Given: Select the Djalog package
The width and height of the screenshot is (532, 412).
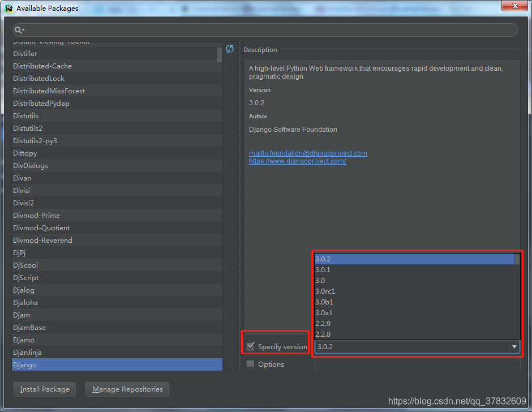Looking at the screenshot, I should pos(117,290).
